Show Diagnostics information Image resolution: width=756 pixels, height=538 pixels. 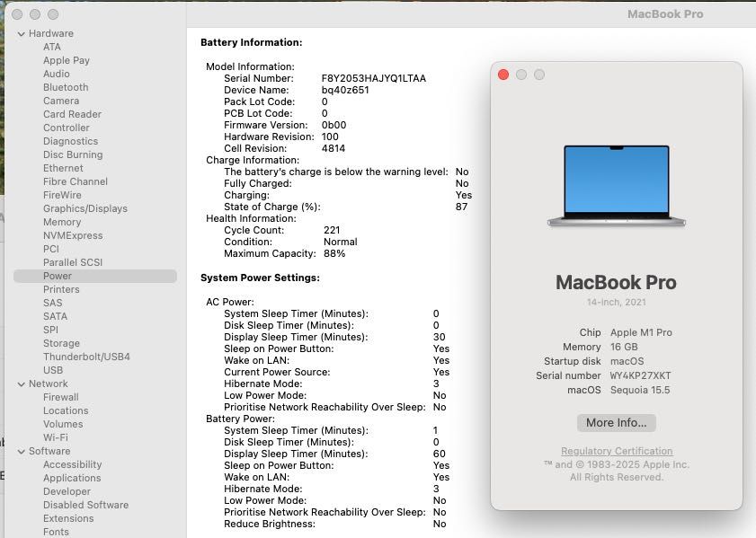click(x=70, y=141)
